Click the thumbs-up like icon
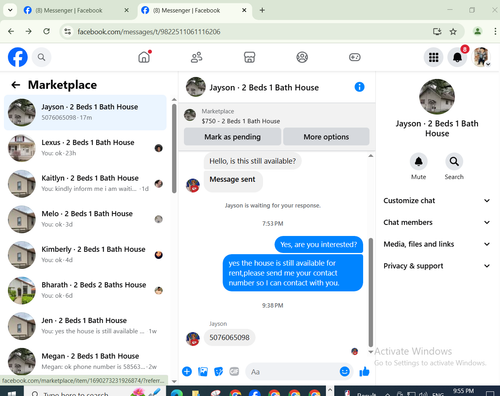 [x=364, y=371]
